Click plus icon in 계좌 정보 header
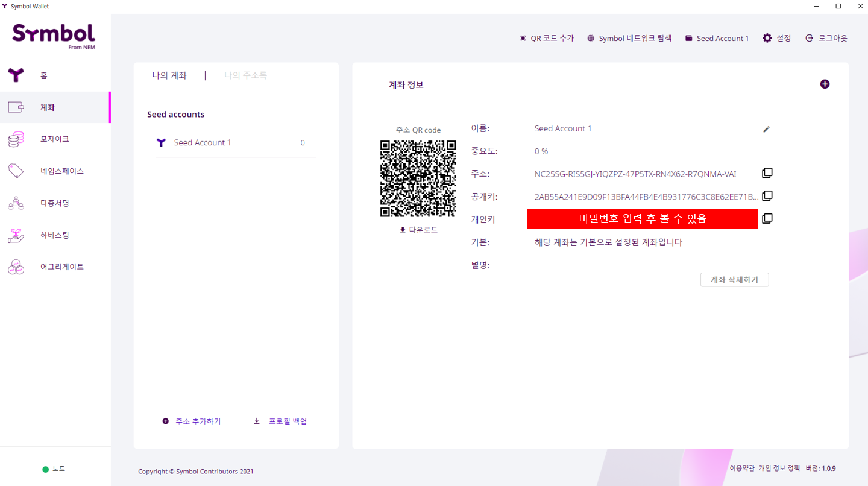The image size is (868, 486). tap(825, 84)
